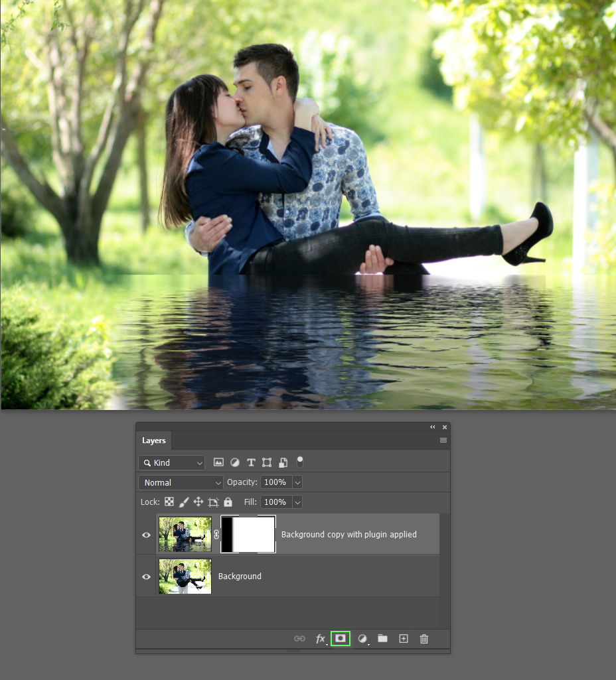The image size is (616, 680).
Task: Toggle visibility of the plugin-applied layer
Action: click(x=146, y=534)
